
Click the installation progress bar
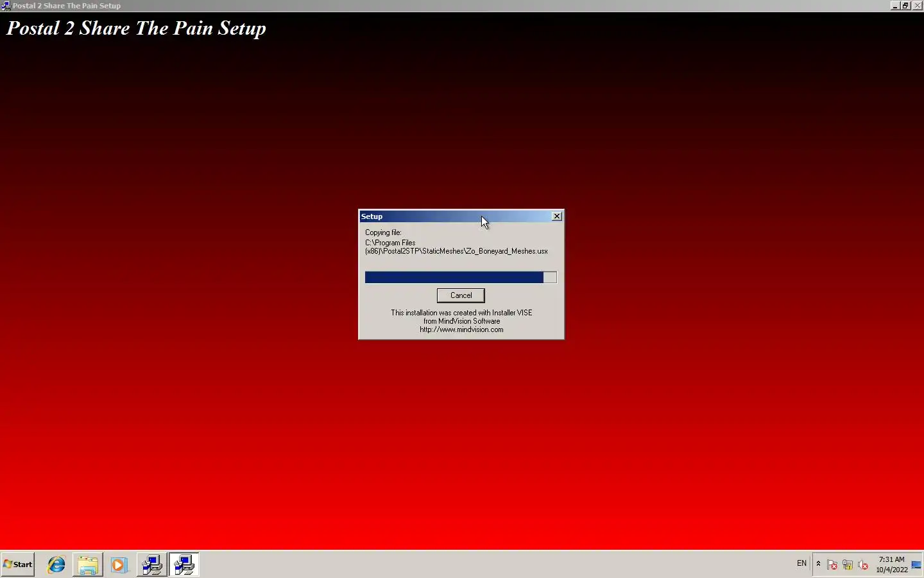click(x=461, y=277)
